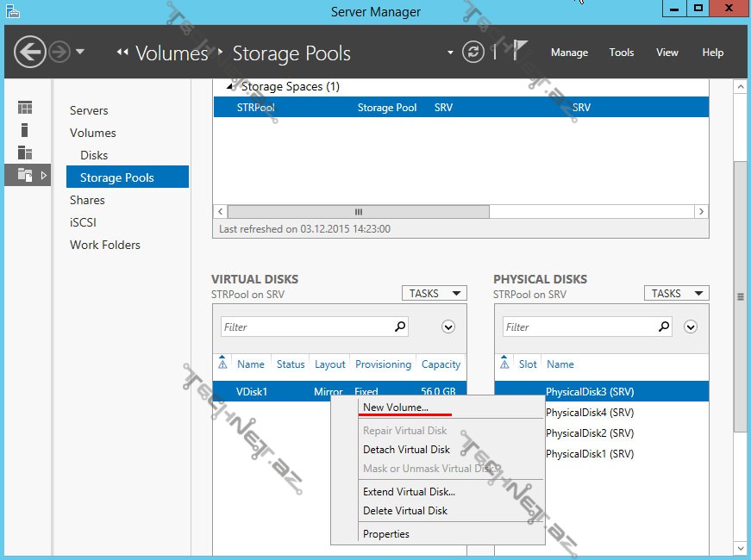Open Physical Disks TASKS dropdown
This screenshot has width=751, height=560.
click(x=676, y=294)
